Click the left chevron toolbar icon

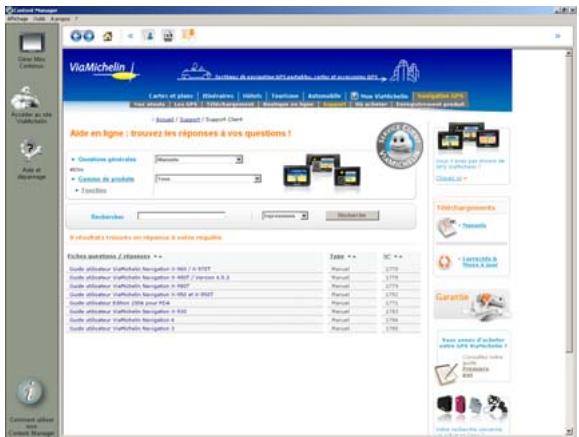(x=130, y=36)
